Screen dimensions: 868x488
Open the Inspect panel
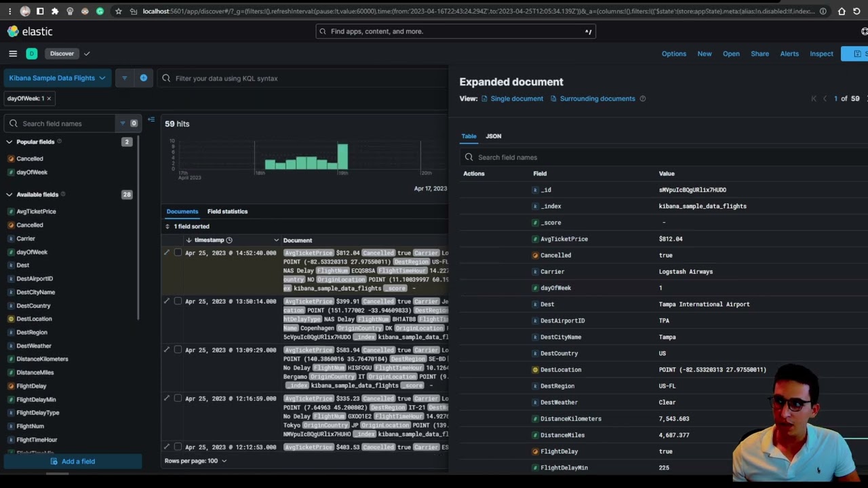tap(821, 54)
